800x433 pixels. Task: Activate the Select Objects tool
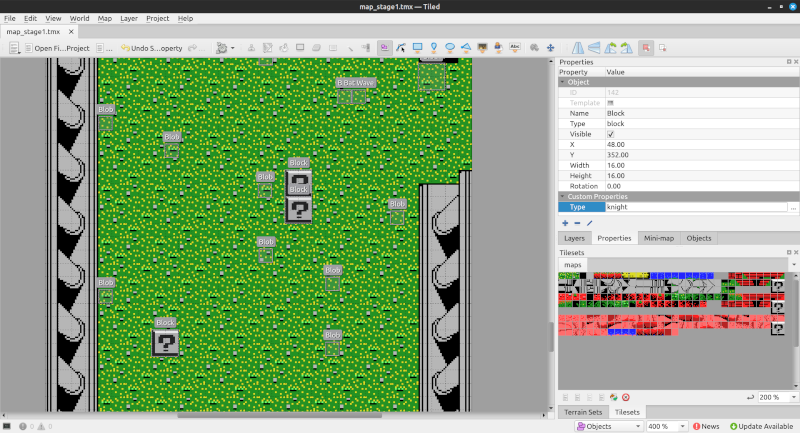coord(384,48)
